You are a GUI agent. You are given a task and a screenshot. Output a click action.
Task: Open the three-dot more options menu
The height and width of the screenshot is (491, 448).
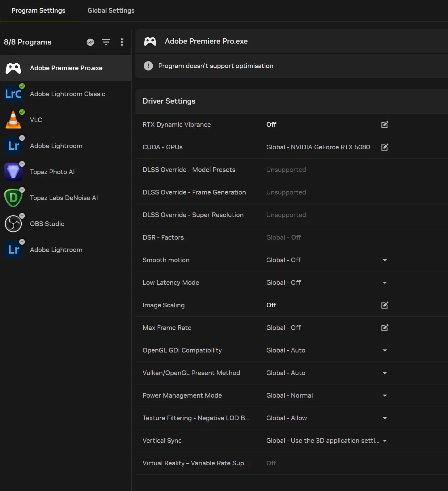[122, 42]
